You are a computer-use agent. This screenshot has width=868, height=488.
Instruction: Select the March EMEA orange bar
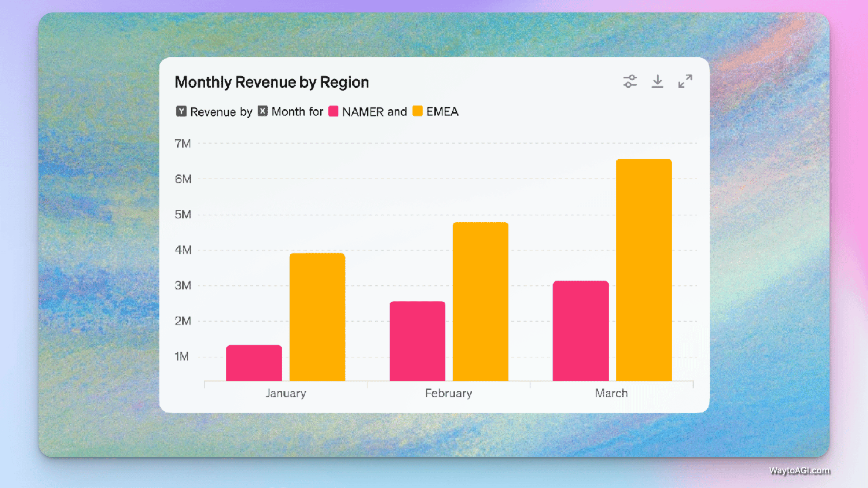(x=644, y=270)
